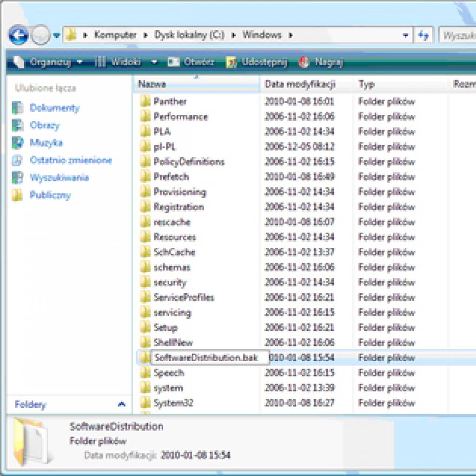Image resolution: width=476 pixels, height=476 pixels.
Task: Select the Setup folder name
Action: [165, 328]
